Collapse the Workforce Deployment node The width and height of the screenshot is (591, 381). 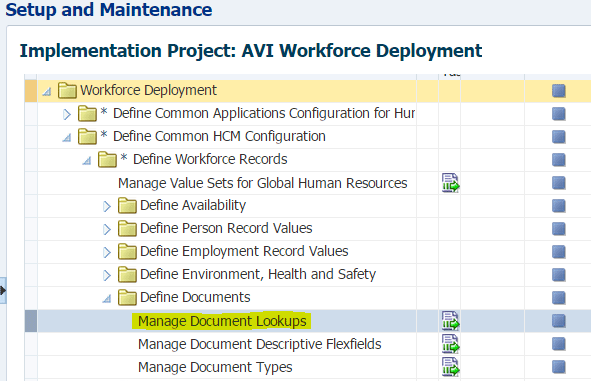pos(47,92)
